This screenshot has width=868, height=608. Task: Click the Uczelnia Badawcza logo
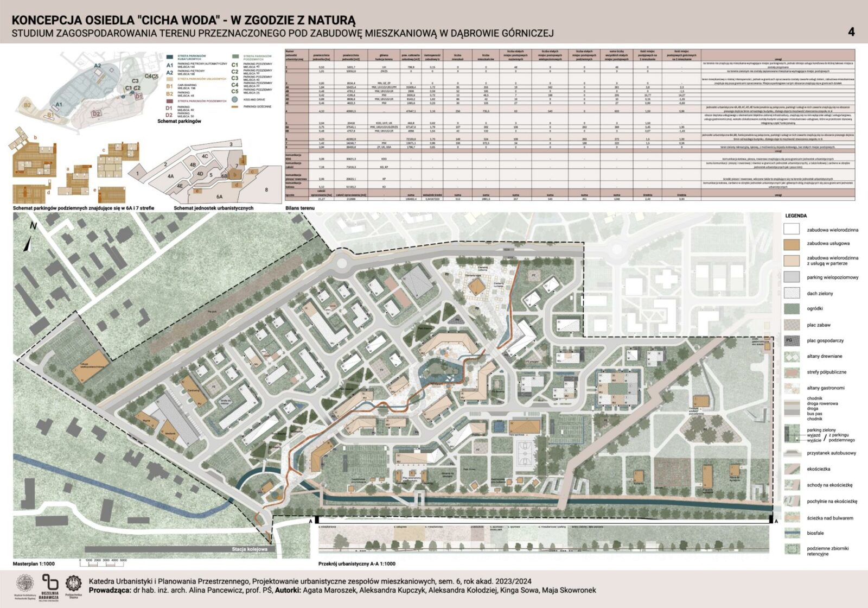point(49,586)
